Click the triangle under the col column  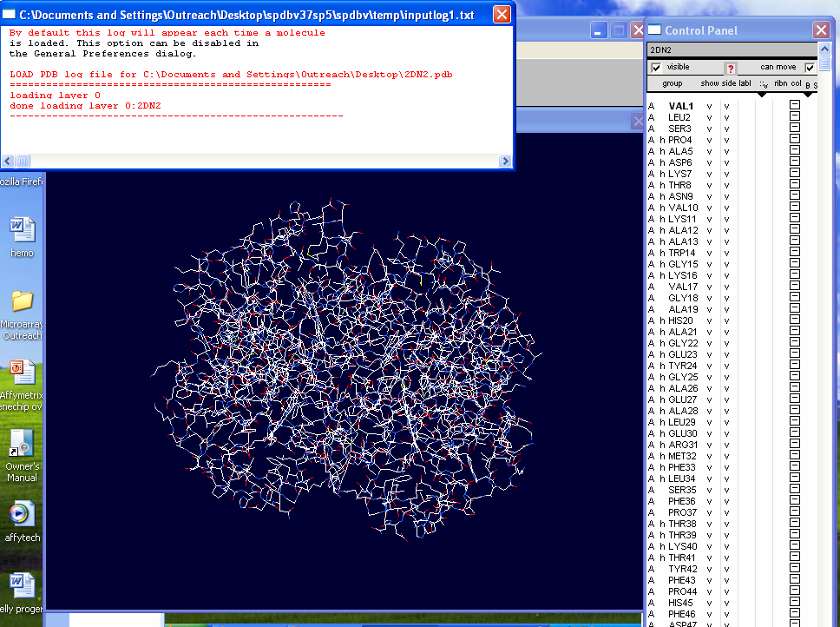tap(808, 94)
